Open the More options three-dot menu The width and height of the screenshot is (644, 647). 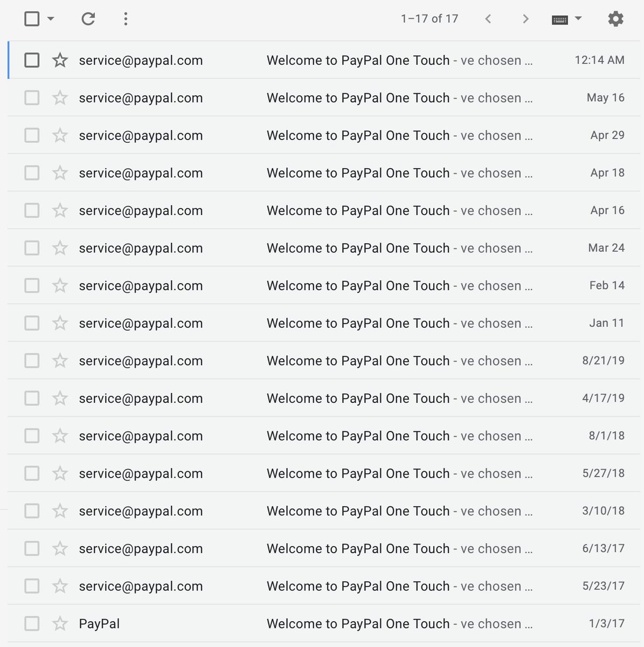pyautogui.click(x=126, y=19)
